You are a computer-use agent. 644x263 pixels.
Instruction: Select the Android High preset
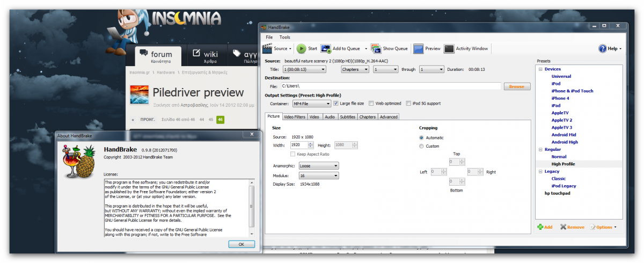565,142
